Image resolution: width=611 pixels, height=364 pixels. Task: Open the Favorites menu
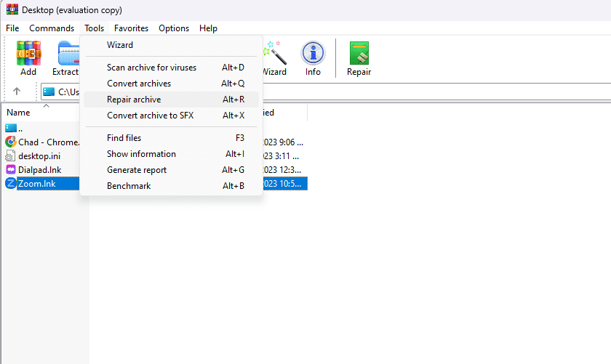131,28
